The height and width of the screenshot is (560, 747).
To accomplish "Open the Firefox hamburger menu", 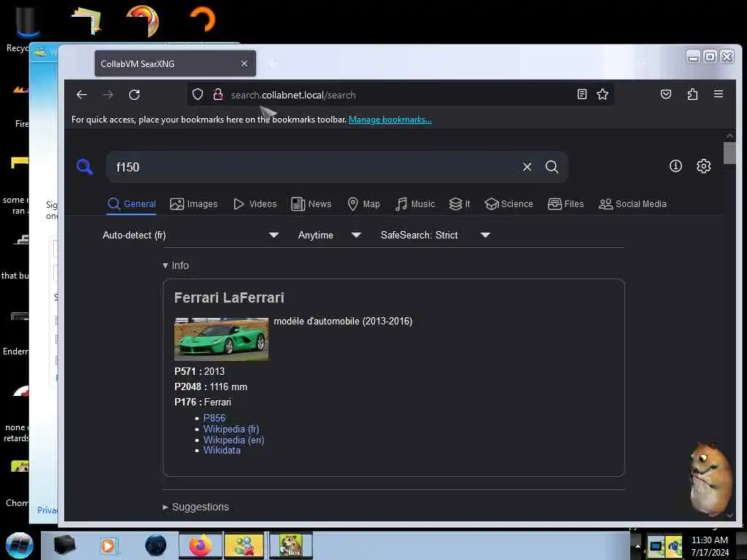I will (719, 94).
